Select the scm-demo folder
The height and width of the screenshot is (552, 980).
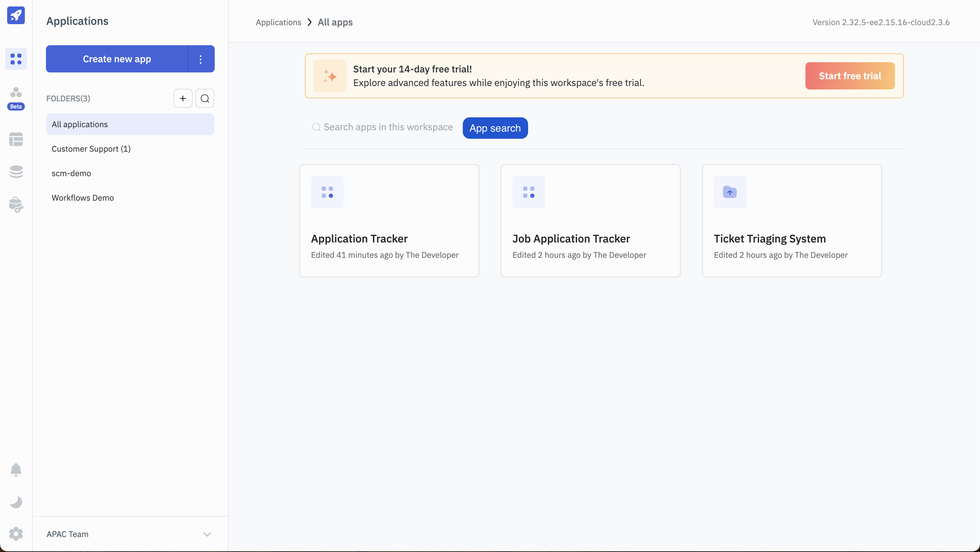coord(71,173)
